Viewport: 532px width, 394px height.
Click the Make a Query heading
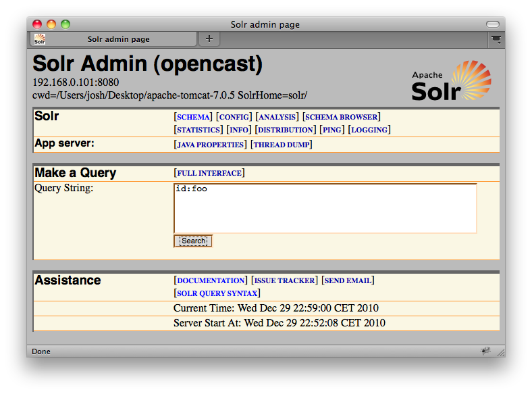click(x=76, y=173)
